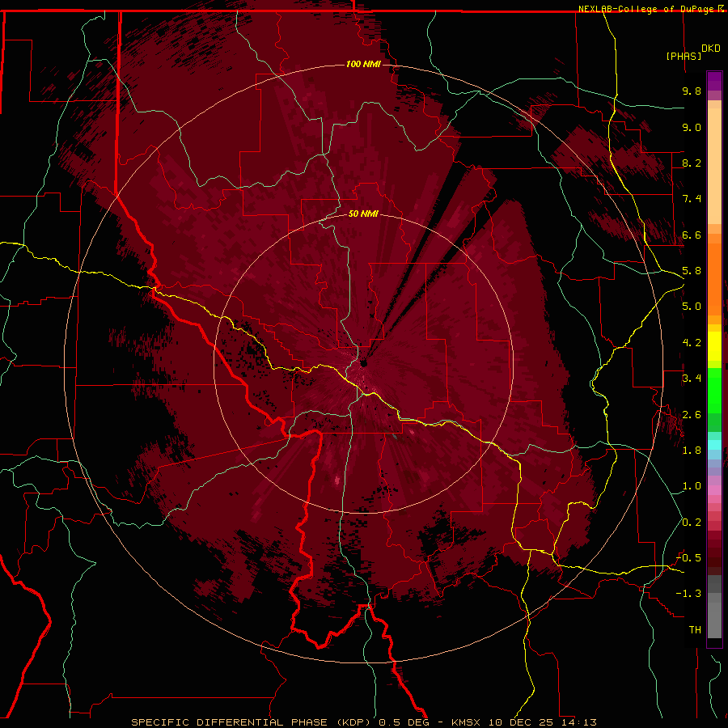The width and height of the screenshot is (728, 728).
Task: Click the light peach segment of the color bar
Action: click(x=714, y=166)
